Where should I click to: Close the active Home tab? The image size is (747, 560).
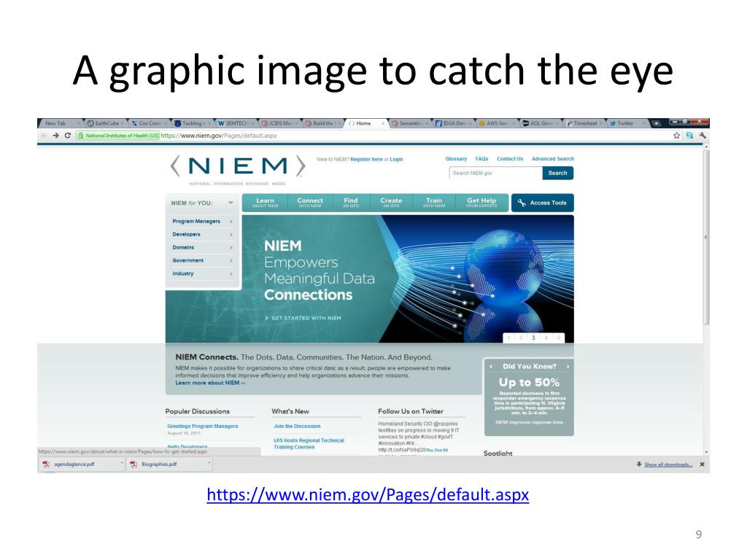383,123
